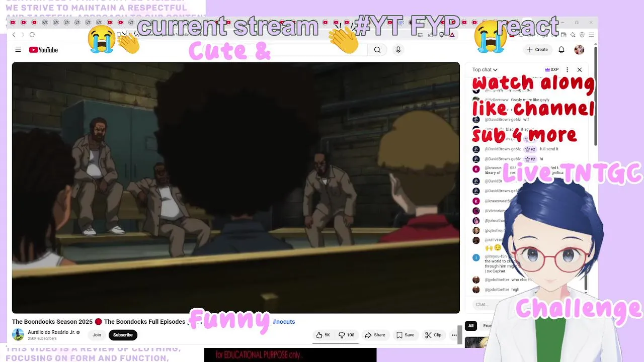Activate voice search microphone
Screen dimensions: 644x362
pos(398,50)
